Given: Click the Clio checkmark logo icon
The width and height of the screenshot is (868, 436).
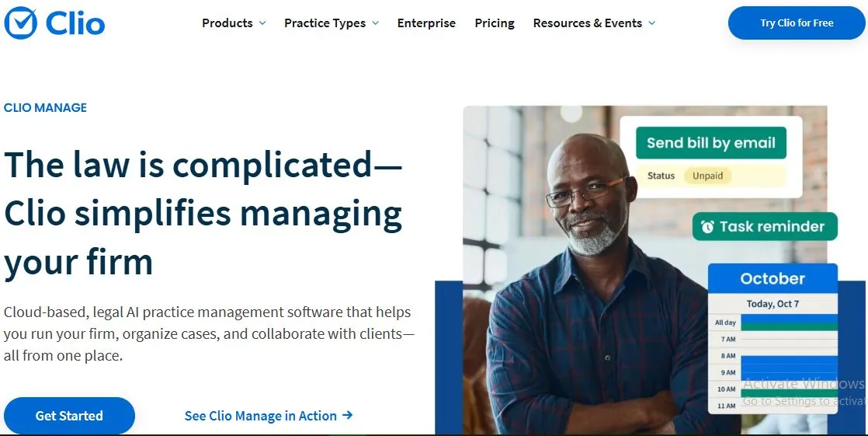Looking at the screenshot, I should [21, 23].
